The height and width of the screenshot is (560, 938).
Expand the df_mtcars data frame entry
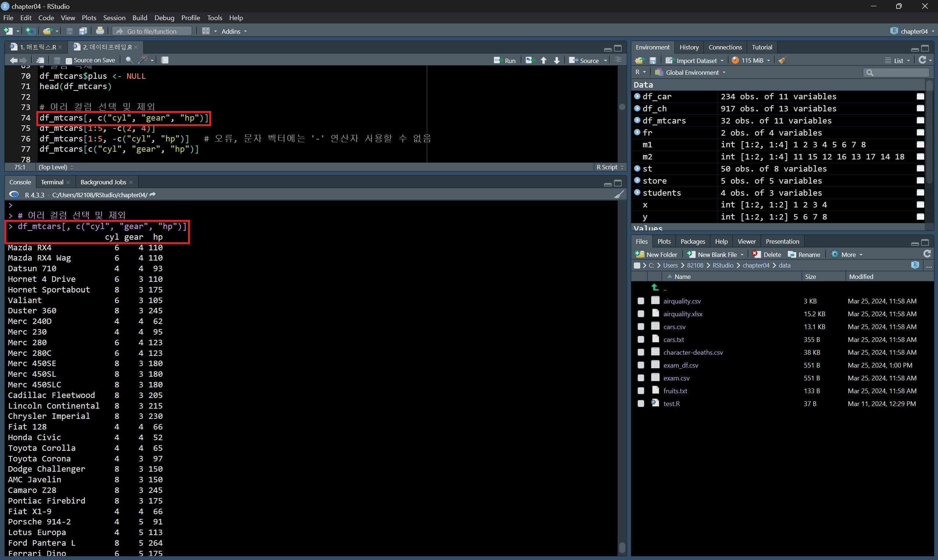pyautogui.click(x=637, y=120)
